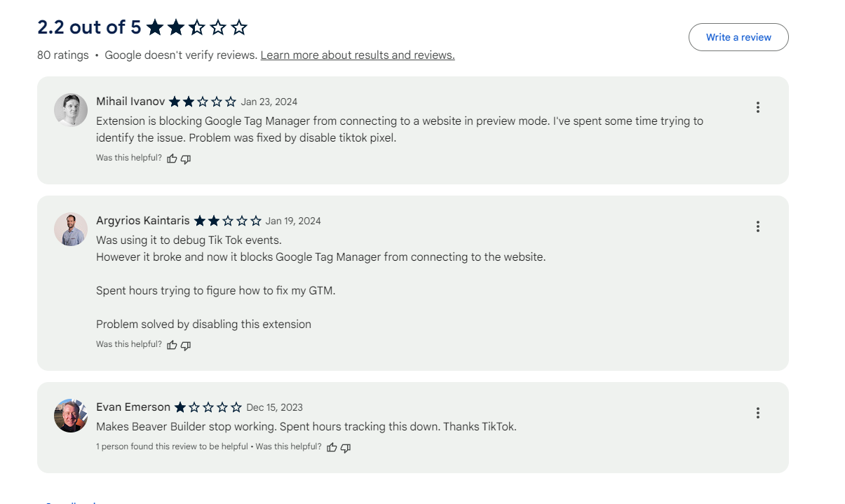The width and height of the screenshot is (845, 504).
Task: Click the Write a review button
Action: pyautogui.click(x=738, y=37)
